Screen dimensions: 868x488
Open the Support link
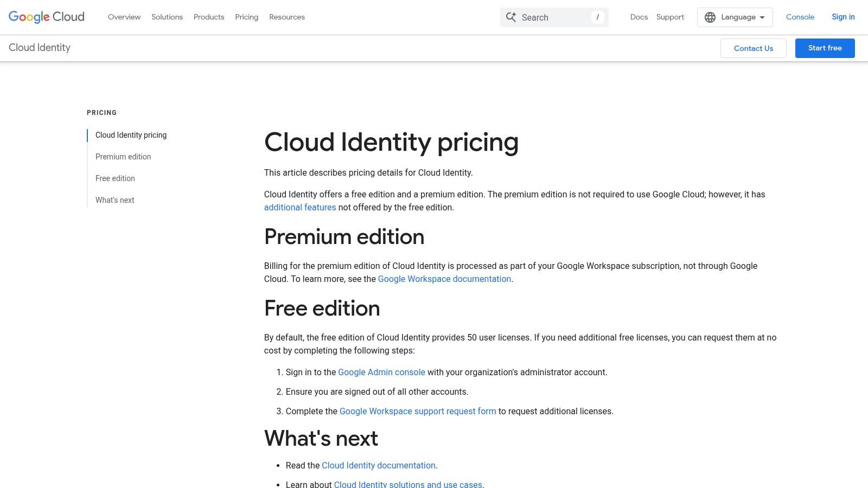pyautogui.click(x=670, y=17)
